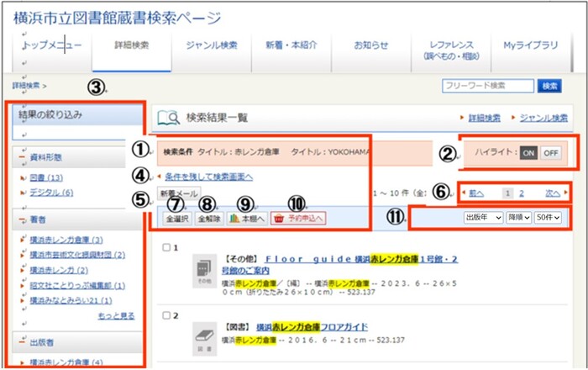Screen dimensions: 588x370
Task: Open the 出版年 sort field dropdown
Action: click(x=478, y=218)
